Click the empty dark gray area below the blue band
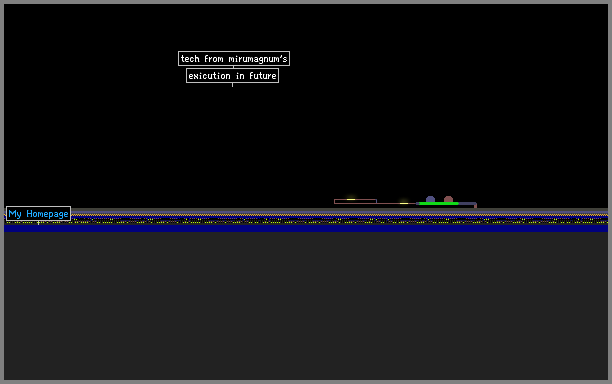This screenshot has width=612, height=384. click(306, 306)
